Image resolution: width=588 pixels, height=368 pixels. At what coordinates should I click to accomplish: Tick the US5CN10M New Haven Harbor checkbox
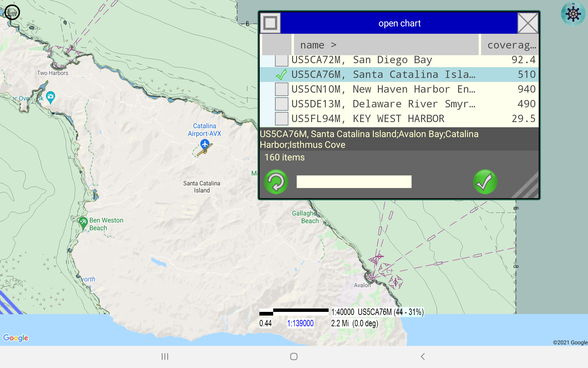(x=281, y=89)
